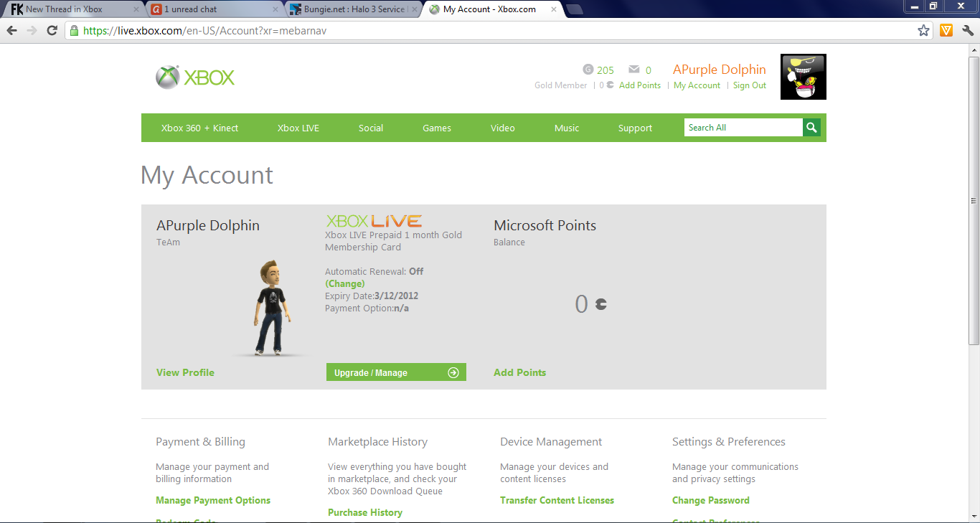Click the gamerpic avatar in header
This screenshot has width=980, height=523.
pos(804,77)
